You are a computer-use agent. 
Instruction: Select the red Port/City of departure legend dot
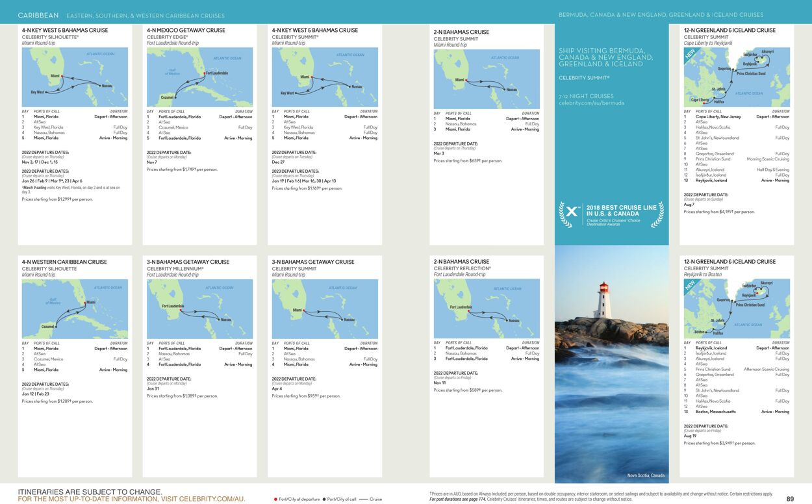point(275,499)
